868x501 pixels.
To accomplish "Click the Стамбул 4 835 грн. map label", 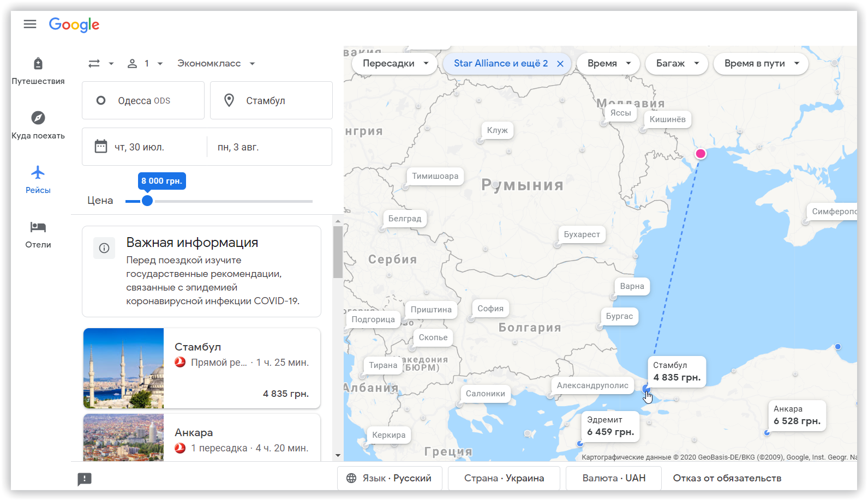I will click(677, 371).
